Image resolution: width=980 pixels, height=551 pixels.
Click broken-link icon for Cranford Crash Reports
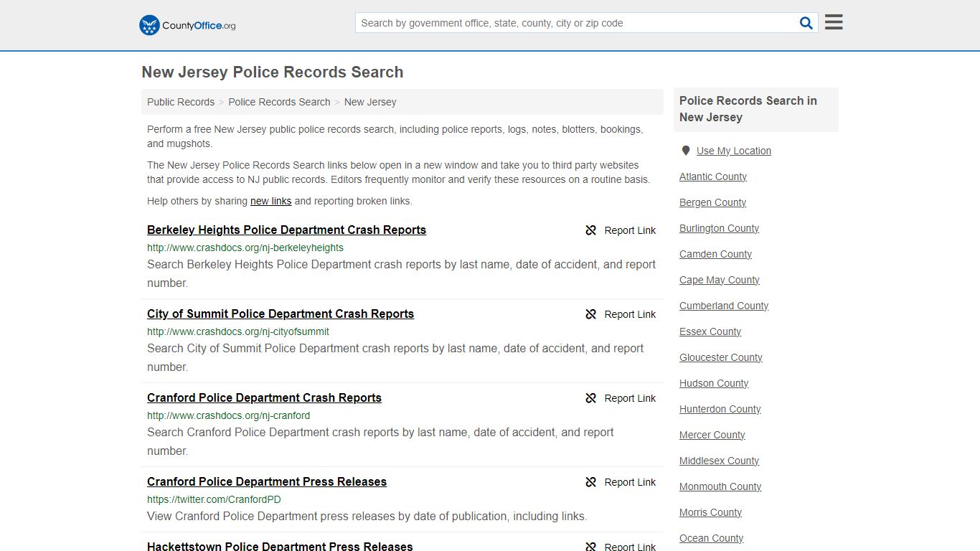tap(591, 398)
